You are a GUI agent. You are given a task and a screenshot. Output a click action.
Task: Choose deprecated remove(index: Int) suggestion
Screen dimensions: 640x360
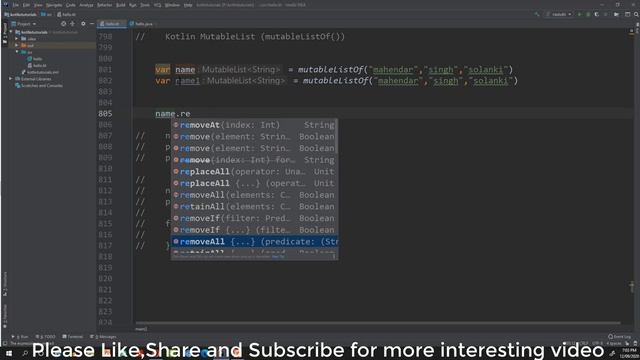[254, 160]
